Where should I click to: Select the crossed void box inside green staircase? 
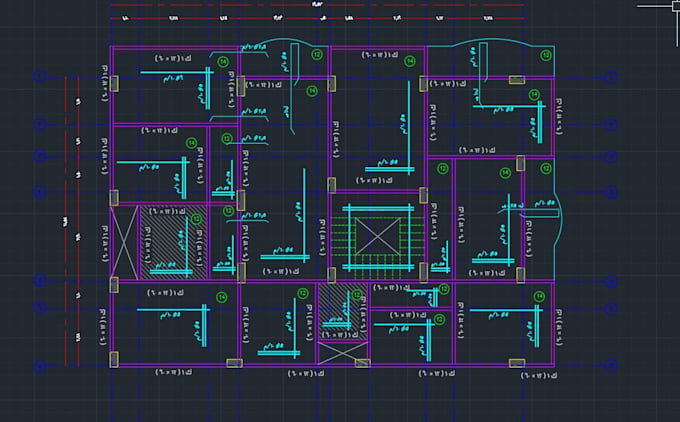pos(378,236)
